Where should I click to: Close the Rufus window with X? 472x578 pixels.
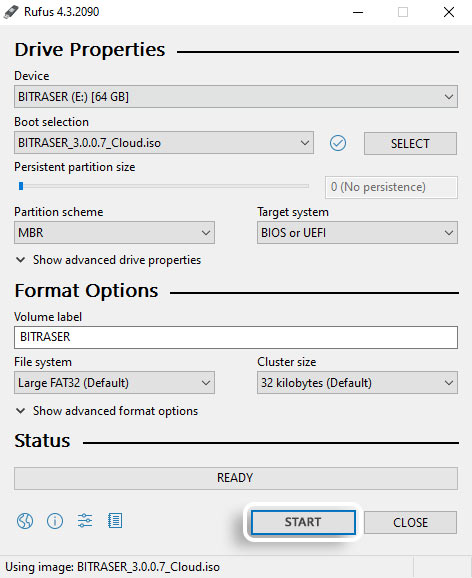pos(449,12)
